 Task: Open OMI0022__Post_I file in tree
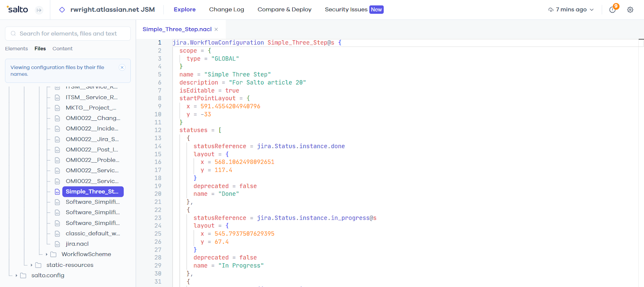(92, 150)
